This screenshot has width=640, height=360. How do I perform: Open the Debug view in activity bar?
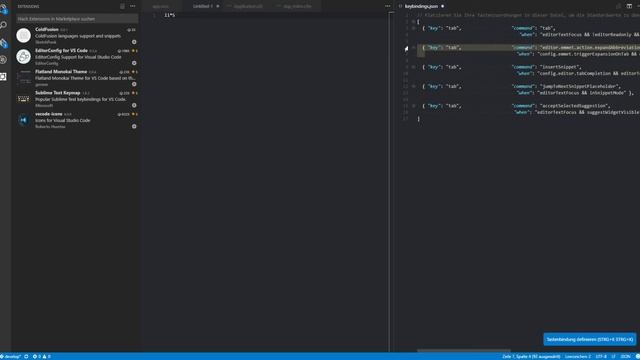click(x=4, y=60)
